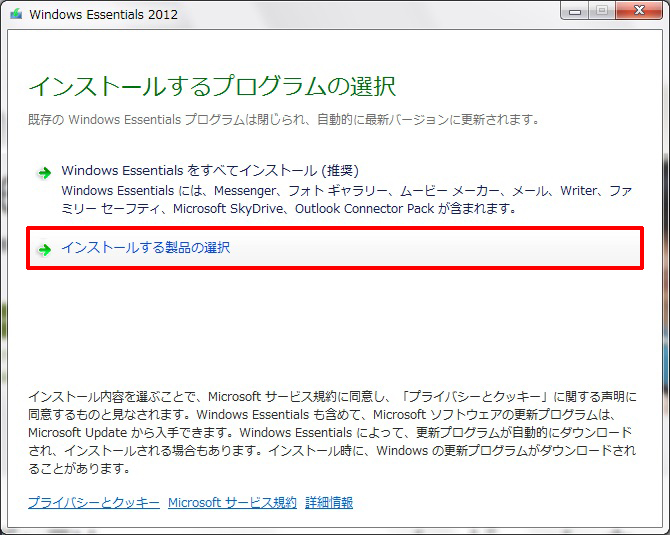Click green arrow beside インストールする製品の選択

click(x=44, y=250)
